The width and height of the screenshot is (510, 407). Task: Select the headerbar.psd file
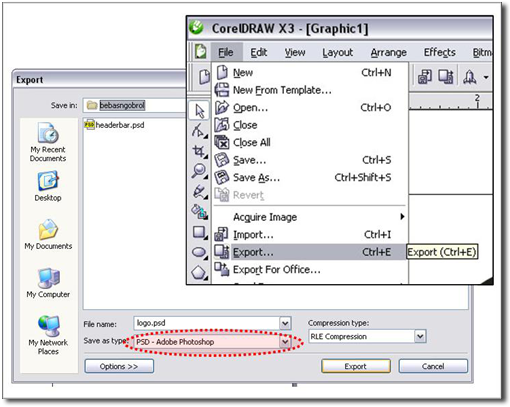[115, 125]
